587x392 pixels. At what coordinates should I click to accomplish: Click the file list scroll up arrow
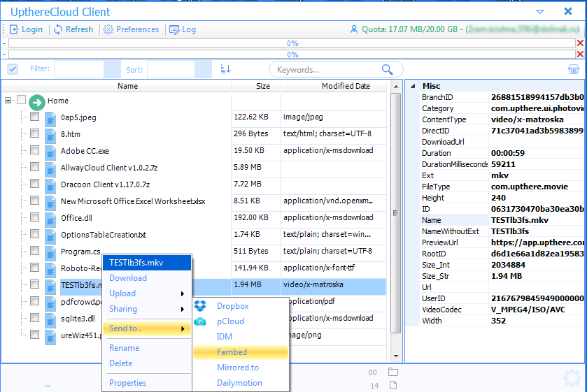pyautogui.click(x=396, y=87)
